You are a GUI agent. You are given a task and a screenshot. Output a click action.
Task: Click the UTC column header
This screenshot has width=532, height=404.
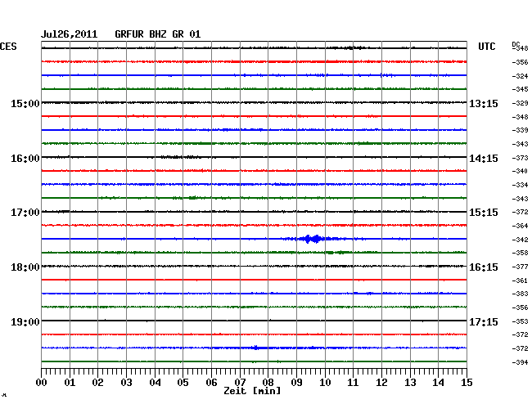click(486, 47)
